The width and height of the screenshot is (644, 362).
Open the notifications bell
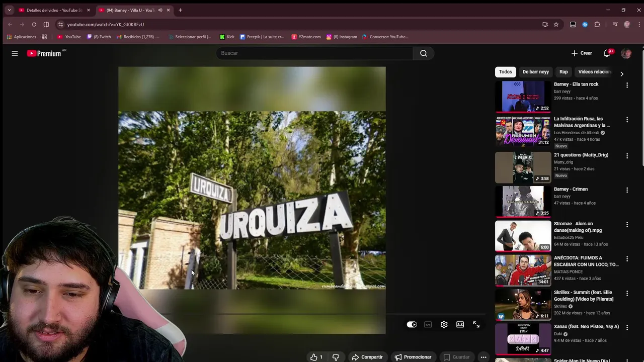[x=607, y=53]
